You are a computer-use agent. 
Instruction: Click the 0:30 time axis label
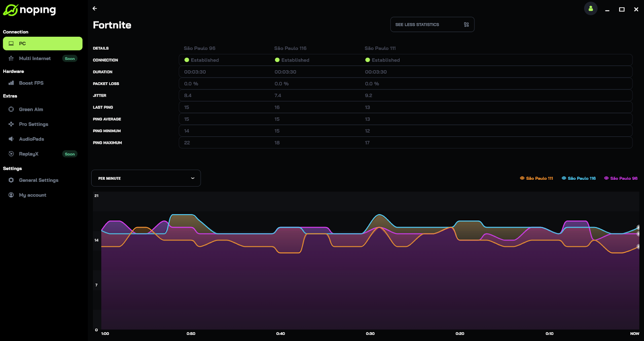coord(370,334)
